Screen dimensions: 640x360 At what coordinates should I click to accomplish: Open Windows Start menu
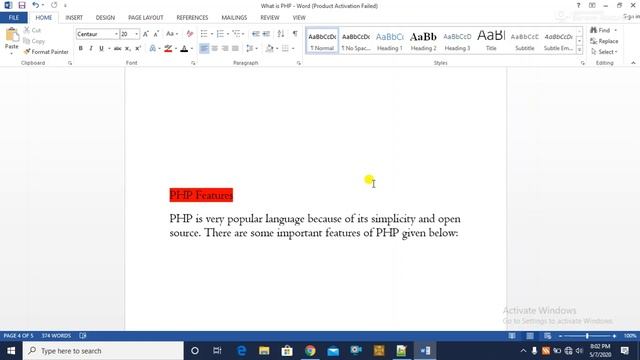[11, 351]
